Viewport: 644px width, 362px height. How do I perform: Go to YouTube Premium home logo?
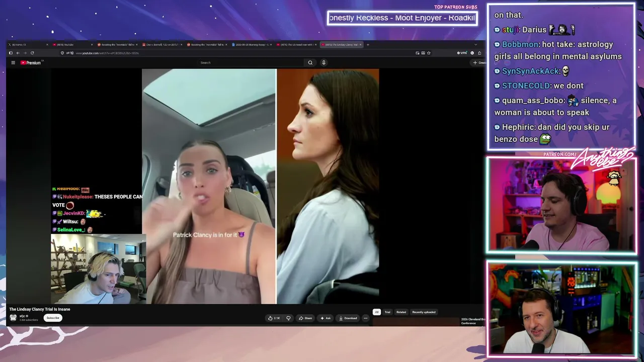(31, 63)
